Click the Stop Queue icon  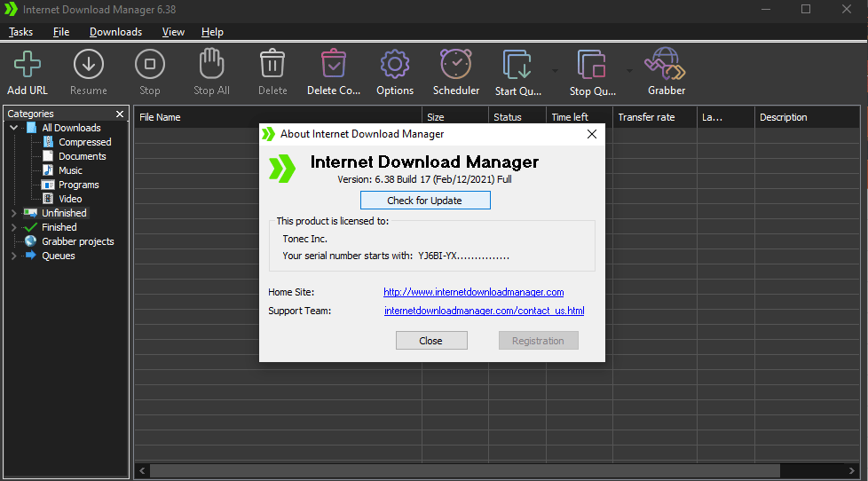(x=592, y=65)
